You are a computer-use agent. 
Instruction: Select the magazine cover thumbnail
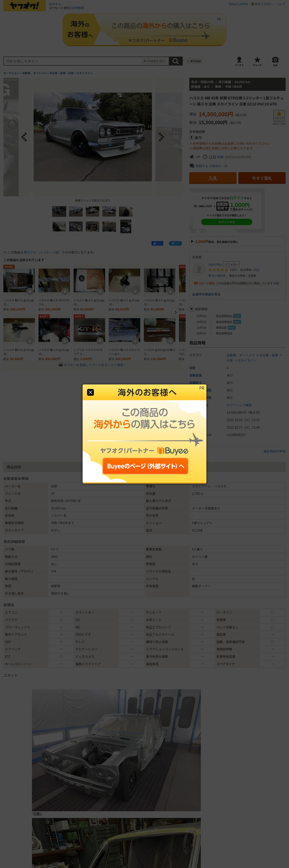(x=126, y=226)
